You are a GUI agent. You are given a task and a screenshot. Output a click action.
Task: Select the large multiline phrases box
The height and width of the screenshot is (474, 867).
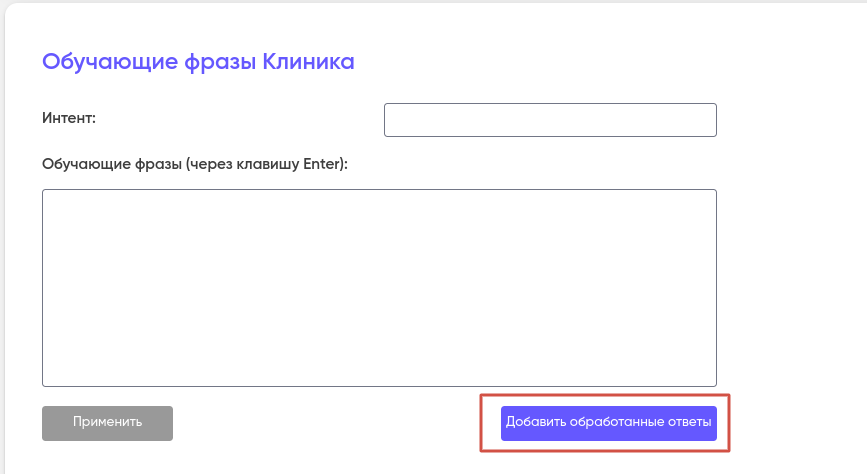pyautogui.click(x=379, y=287)
